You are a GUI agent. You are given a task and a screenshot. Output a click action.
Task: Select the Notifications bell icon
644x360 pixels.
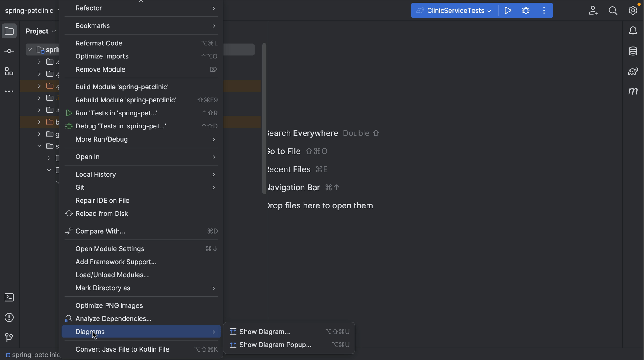[x=633, y=31]
